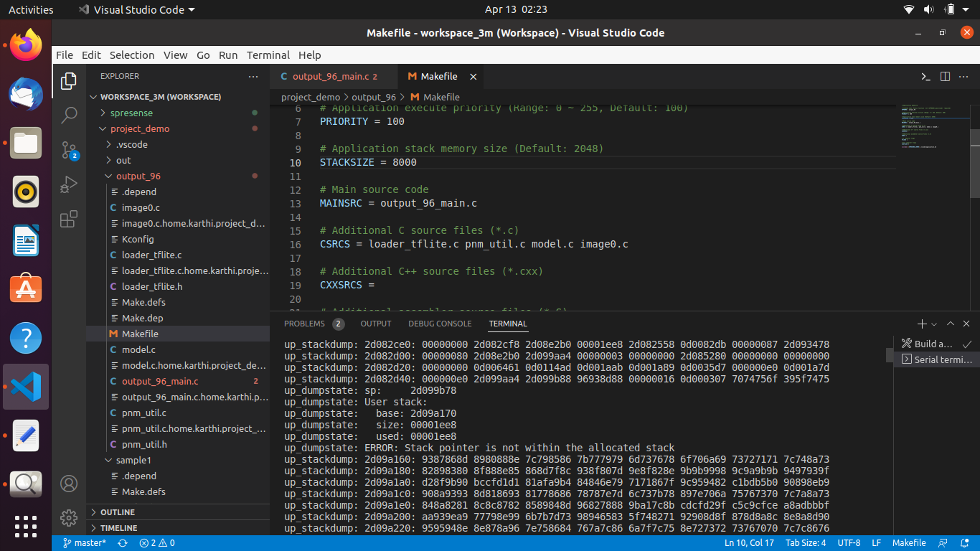
Task: Switch to the OUTPUT panel tab
Action: coord(376,324)
